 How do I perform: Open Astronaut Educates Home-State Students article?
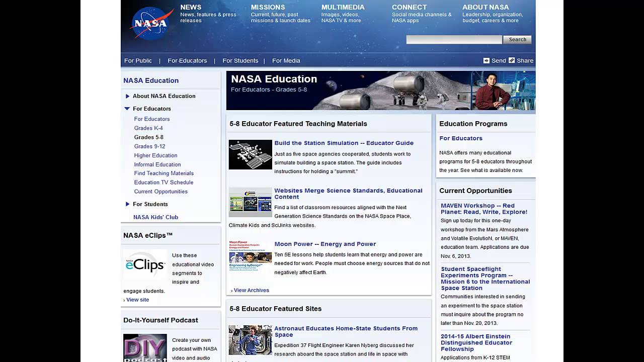click(x=346, y=331)
